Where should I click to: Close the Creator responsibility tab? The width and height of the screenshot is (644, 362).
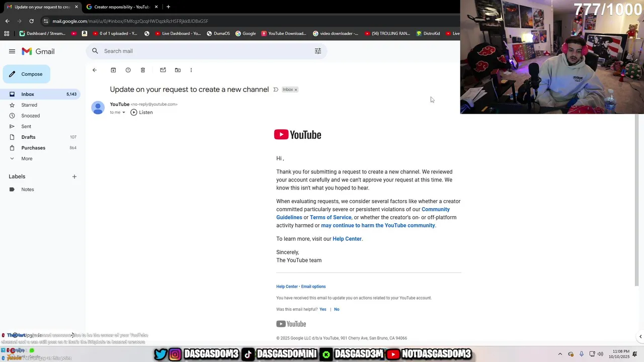point(156,7)
